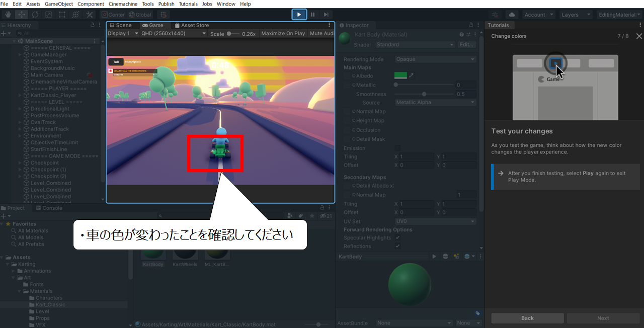The image size is (644, 328).
Task: Open the custom editor tools
Action: 90,15
